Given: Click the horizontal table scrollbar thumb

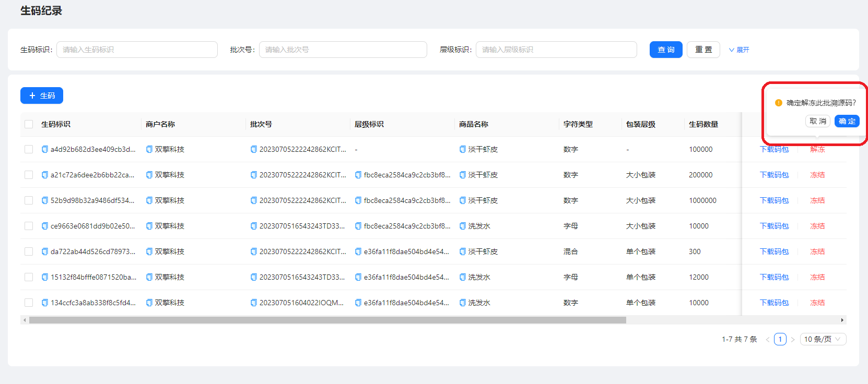Looking at the screenshot, I should (327, 320).
